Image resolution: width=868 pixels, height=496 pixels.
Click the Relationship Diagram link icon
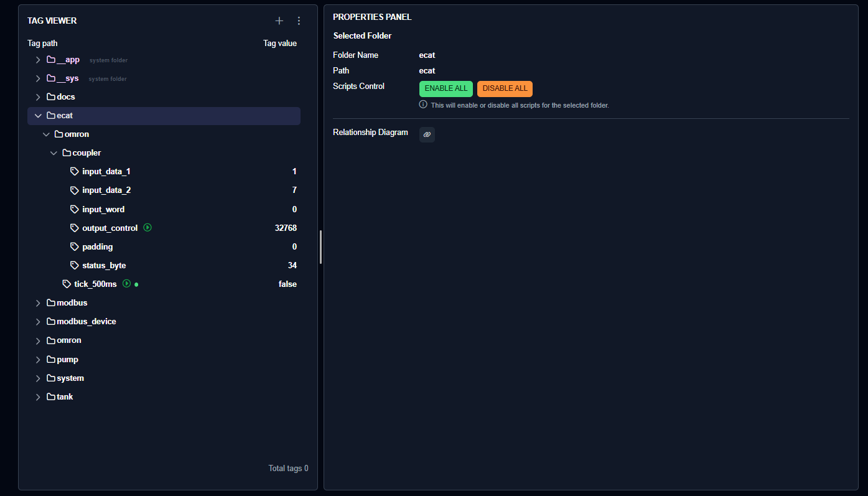click(427, 134)
